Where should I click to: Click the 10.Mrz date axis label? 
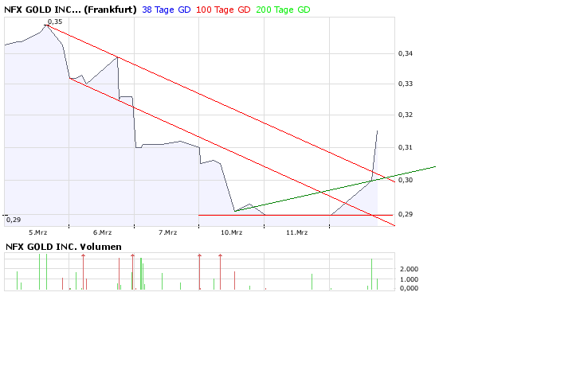pyautogui.click(x=231, y=232)
